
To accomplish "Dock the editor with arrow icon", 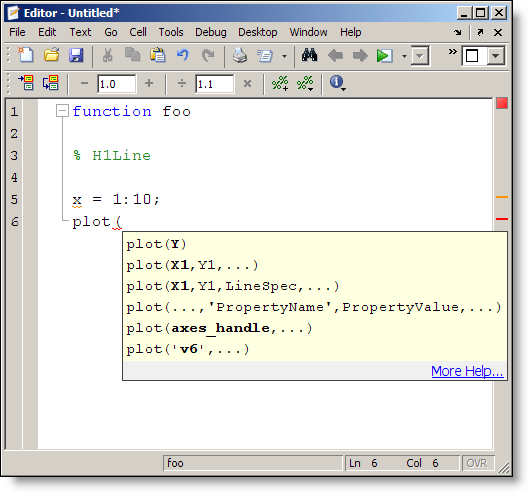I will [457, 32].
